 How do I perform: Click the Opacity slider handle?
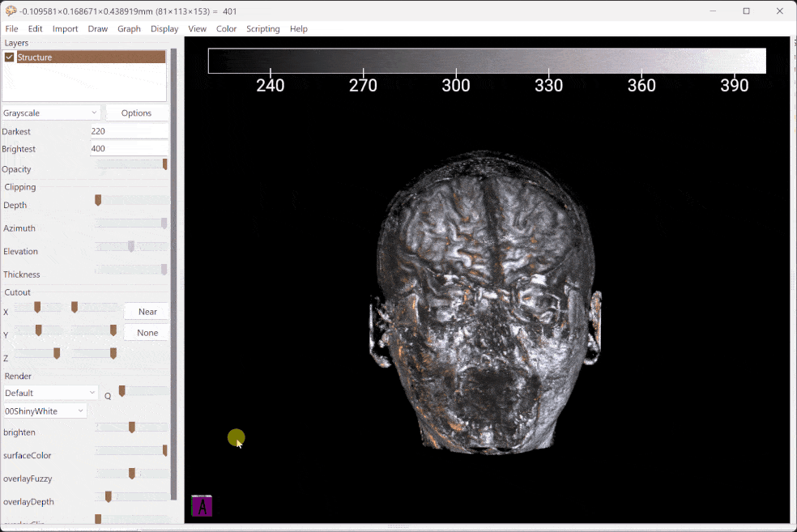coord(164,164)
